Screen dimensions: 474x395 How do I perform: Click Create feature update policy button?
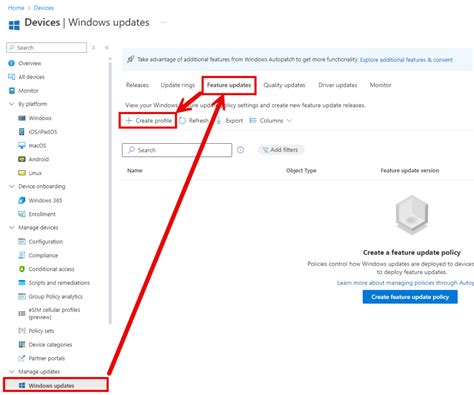click(410, 297)
